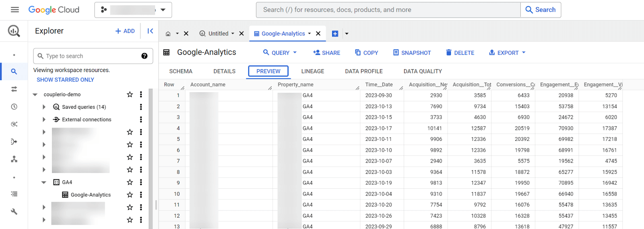Open the home tab dropdown arrow
The width and height of the screenshot is (644, 229).
pyautogui.click(x=177, y=34)
